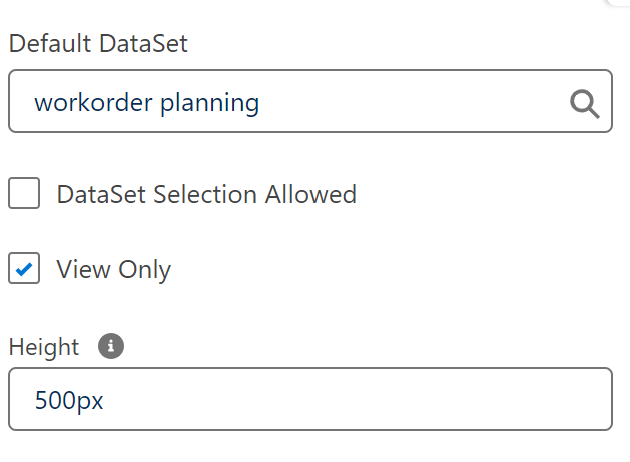The height and width of the screenshot is (462, 630).
Task: Click the 'Height' field label
Action: pyautogui.click(x=43, y=347)
